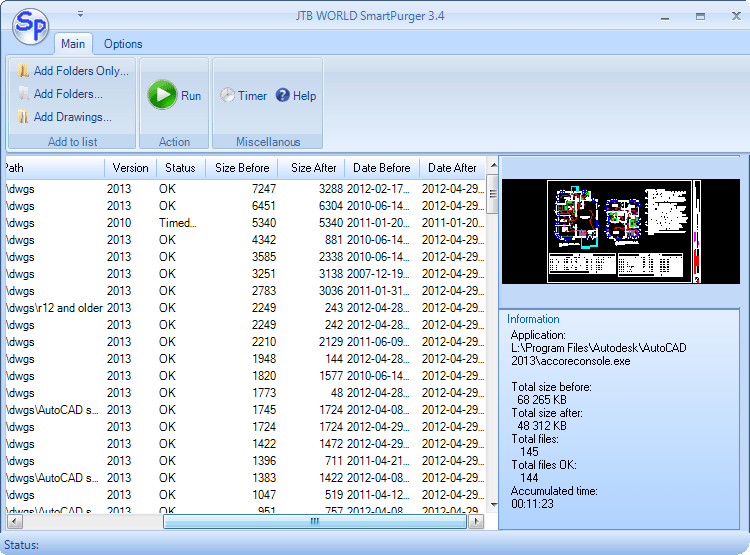Sort by the Version column header

coord(130,168)
